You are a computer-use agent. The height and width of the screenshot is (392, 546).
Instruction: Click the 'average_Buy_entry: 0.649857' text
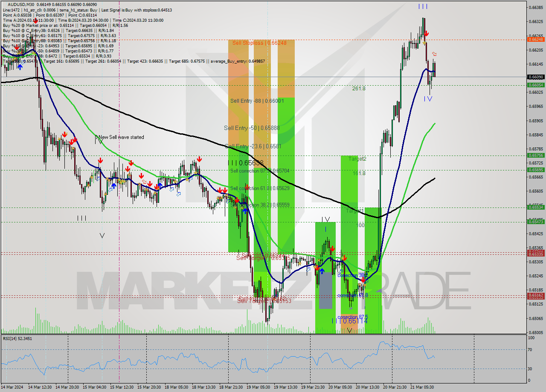238,61
